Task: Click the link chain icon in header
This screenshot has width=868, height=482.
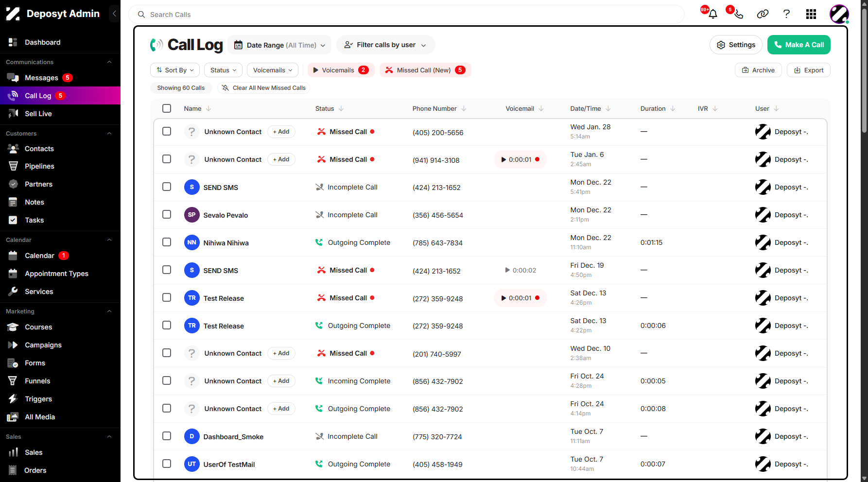Action: [763, 14]
